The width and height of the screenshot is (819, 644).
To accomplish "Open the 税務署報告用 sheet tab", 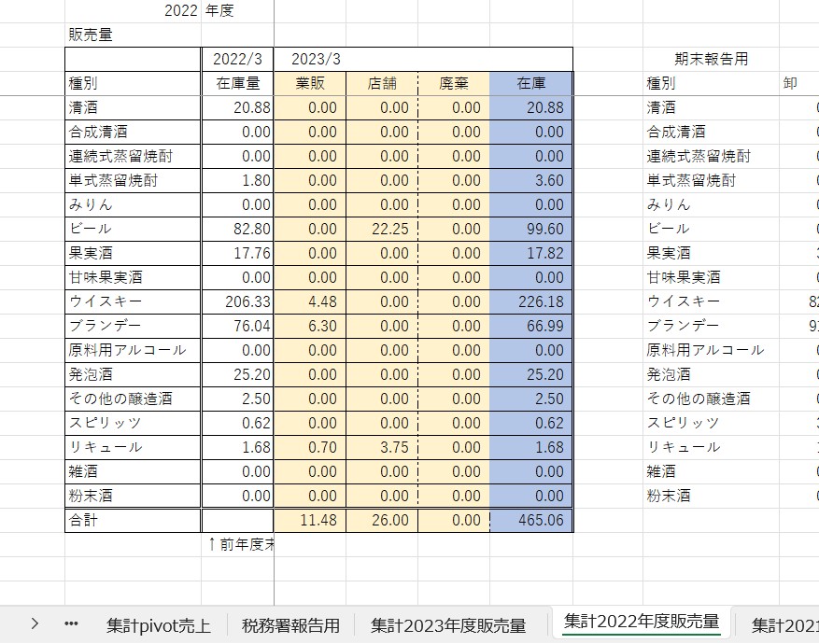I will pyautogui.click(x=290, y=624).
